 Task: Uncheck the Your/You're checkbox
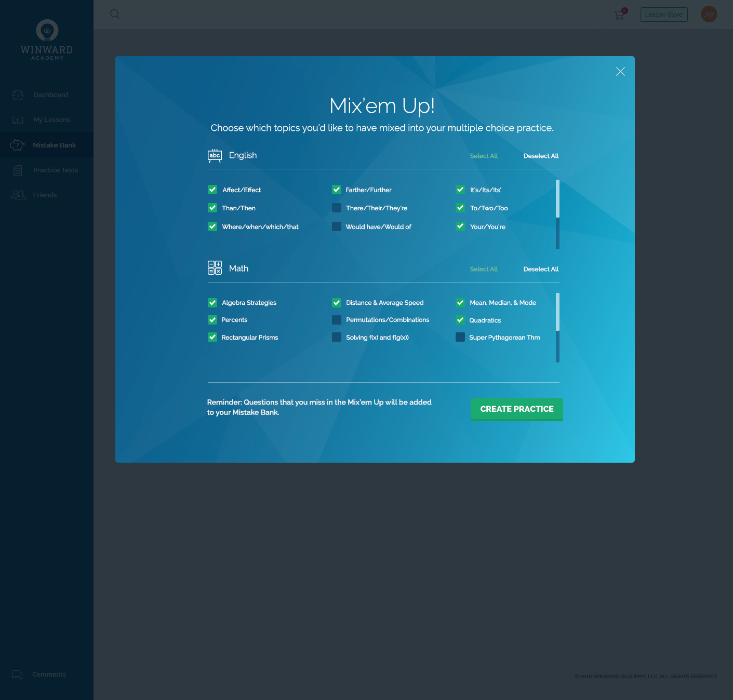pyautogui.click(x=460, y=226)
